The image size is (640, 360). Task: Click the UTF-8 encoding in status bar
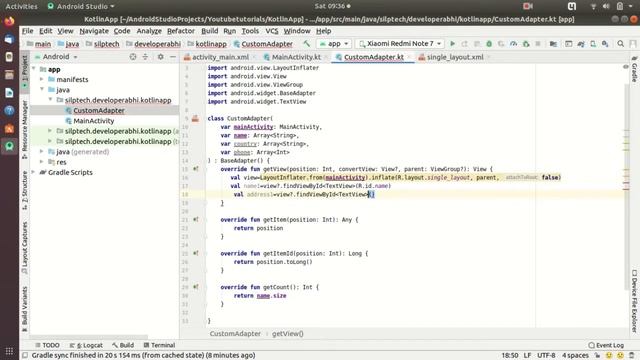coord(546,356)
